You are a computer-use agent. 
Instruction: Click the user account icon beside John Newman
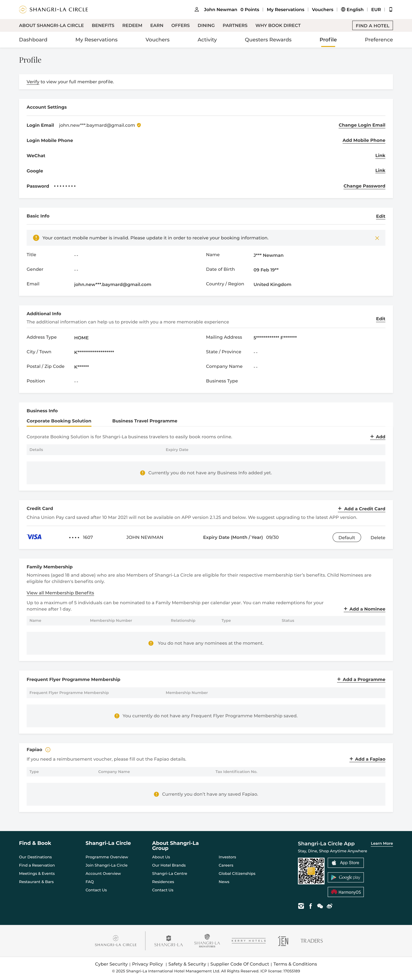196,10
